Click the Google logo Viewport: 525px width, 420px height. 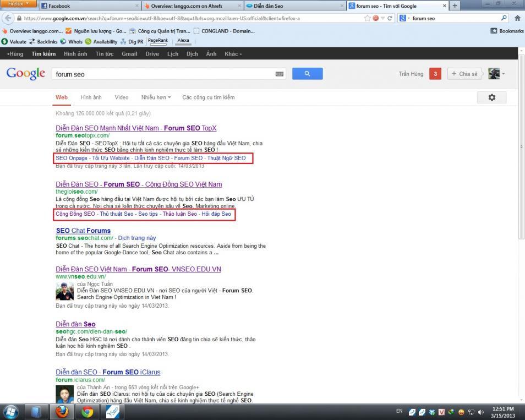(x=26, y=73)
